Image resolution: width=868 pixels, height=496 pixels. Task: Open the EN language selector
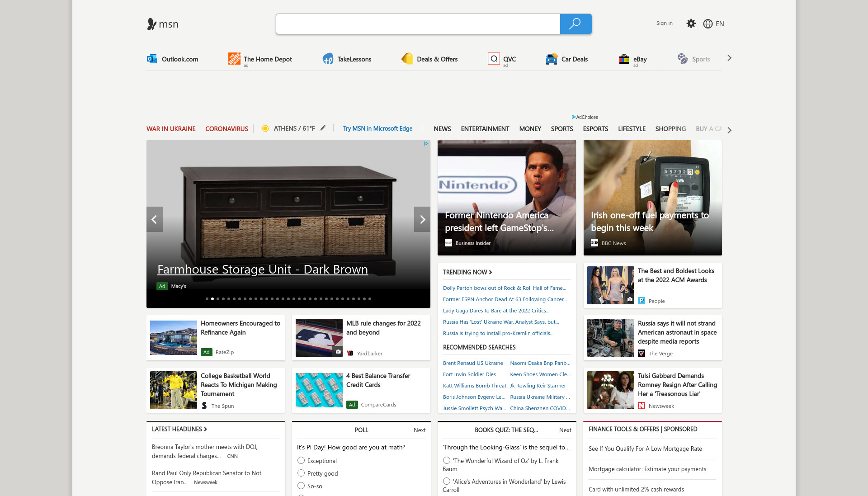pyautogui.click(x=720, y=24)
